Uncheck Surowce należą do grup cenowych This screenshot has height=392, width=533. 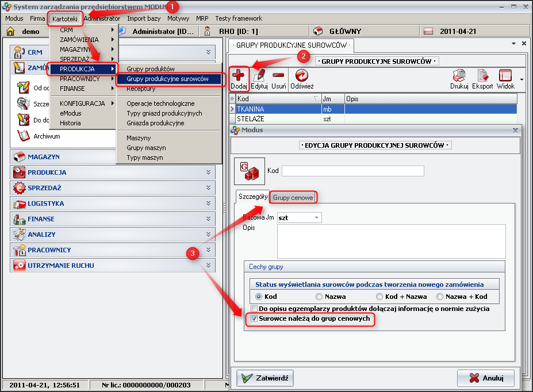(255, 318)
